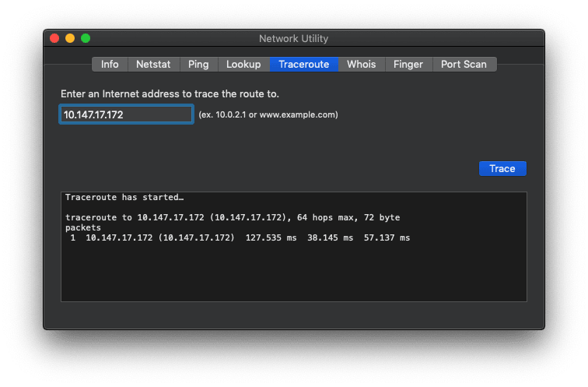The image size is (588, 387).
Task: Select the Traceroute tab
Action: 304,64
